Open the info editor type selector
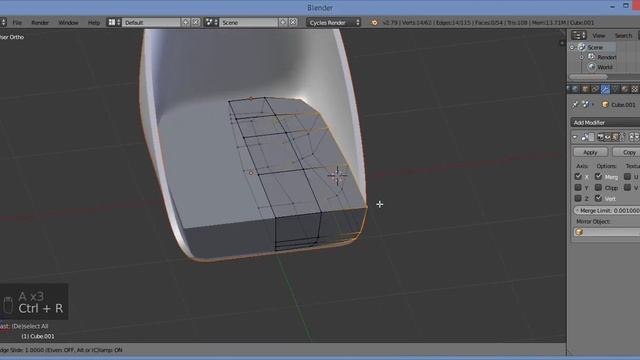The height and width of the screenshot is (360, 640). pos(3,22)
